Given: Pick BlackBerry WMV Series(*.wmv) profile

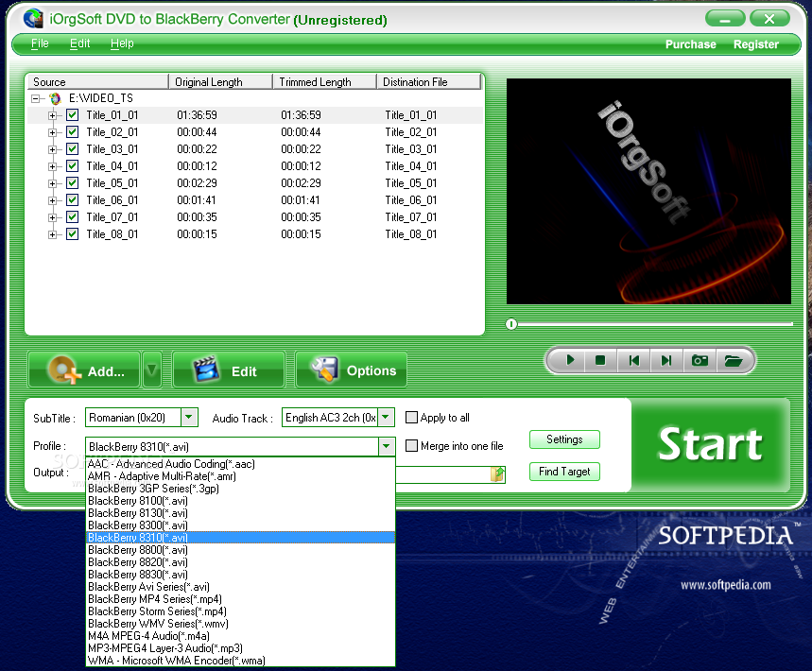Looking at the screenshot, I should tap(240, 624).
